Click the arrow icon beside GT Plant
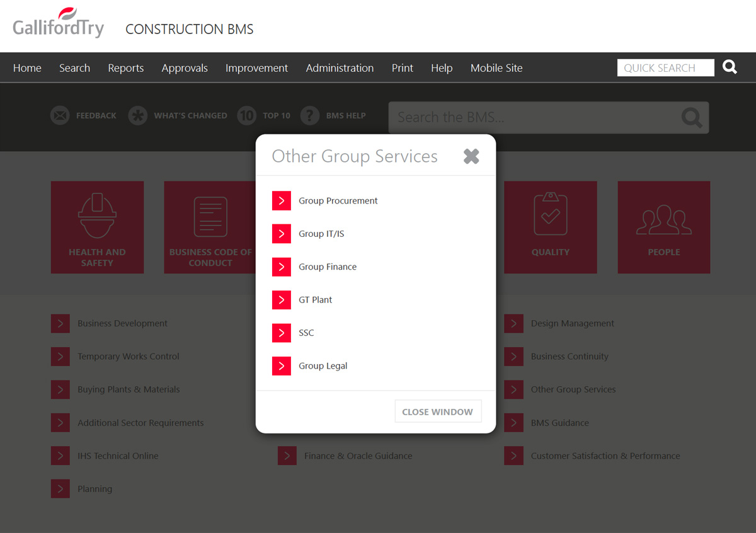 282,300
